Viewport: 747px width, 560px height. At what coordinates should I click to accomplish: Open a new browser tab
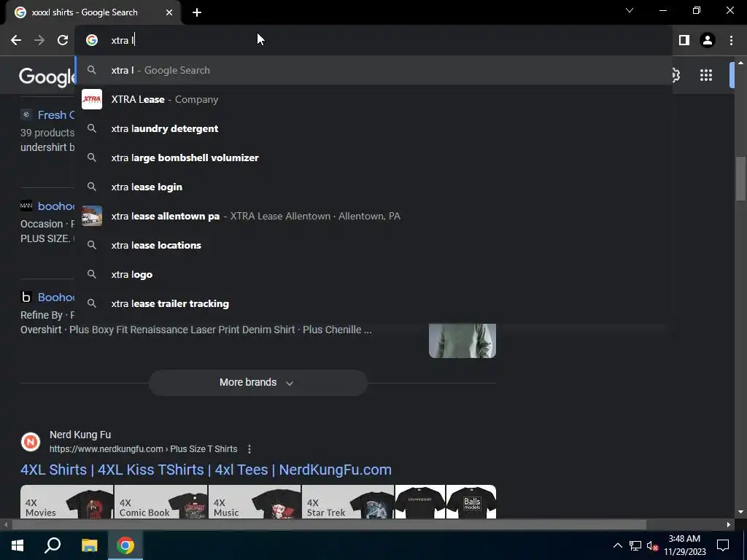(197, 12)
